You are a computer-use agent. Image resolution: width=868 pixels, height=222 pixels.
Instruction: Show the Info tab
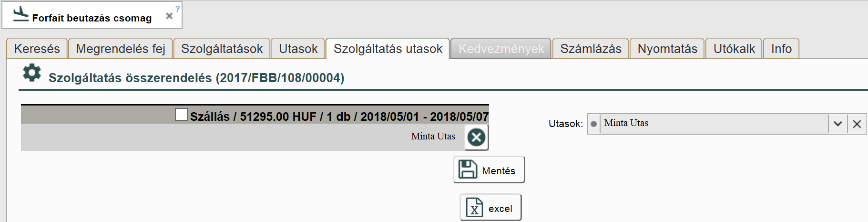coord(781,49)
